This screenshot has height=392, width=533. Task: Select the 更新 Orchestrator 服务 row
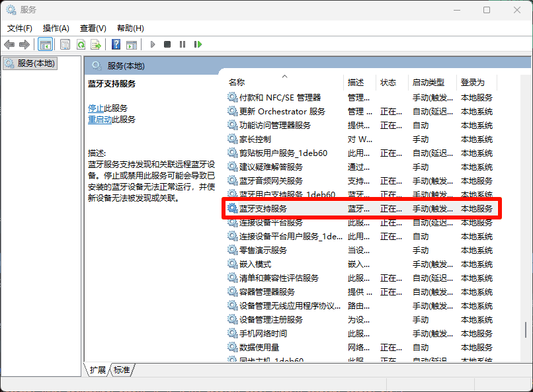click(x=362, y=112)
